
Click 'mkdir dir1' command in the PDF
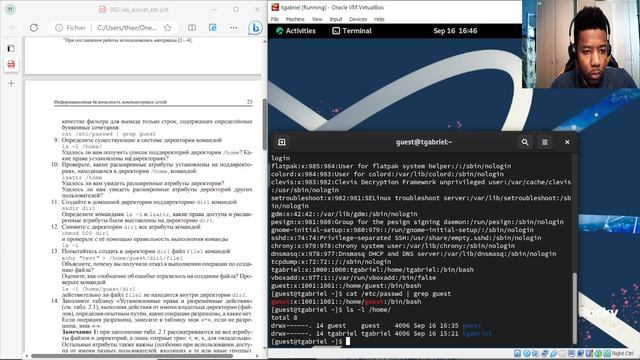78,208
